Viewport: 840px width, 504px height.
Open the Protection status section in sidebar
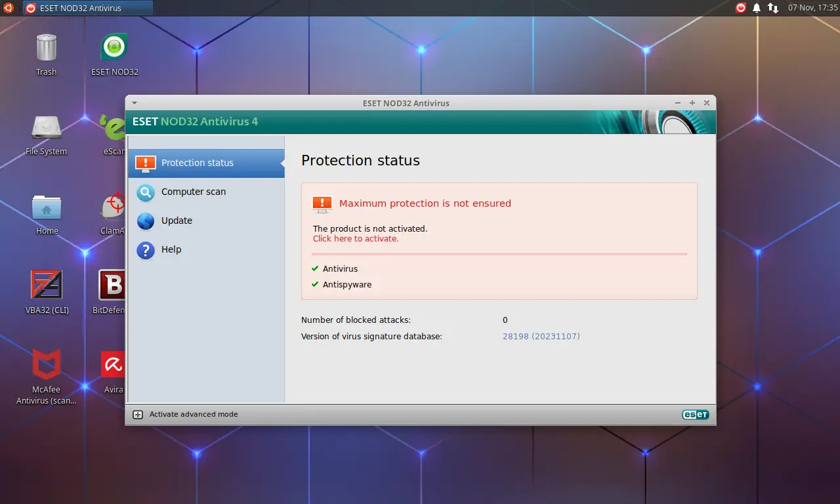coord(206,163)
